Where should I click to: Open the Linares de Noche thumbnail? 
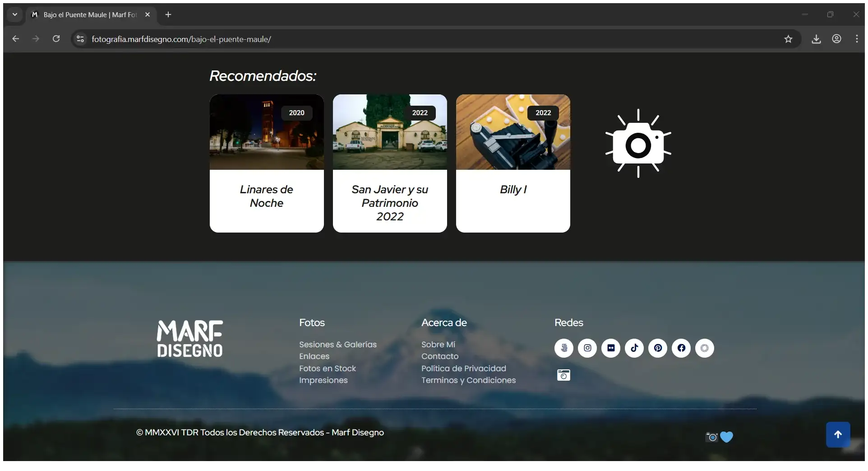pos(267,132)
